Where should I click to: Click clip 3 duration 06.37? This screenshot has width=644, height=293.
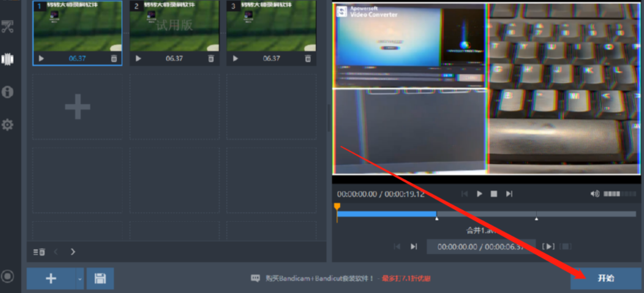[271, 58]
